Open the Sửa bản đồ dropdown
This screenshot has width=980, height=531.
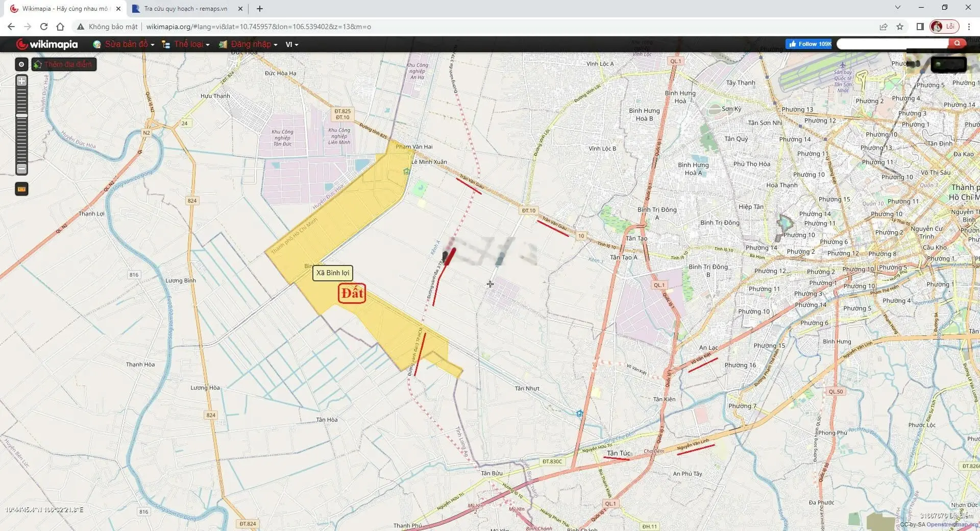(124, 44)
